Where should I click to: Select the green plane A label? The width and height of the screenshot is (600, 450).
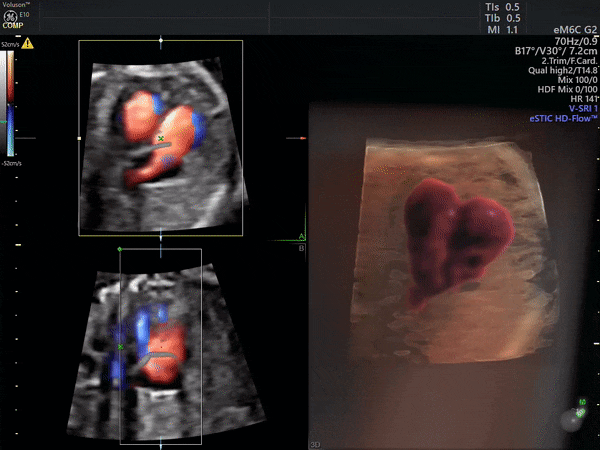pyautogui.click(x=302, y=236)
